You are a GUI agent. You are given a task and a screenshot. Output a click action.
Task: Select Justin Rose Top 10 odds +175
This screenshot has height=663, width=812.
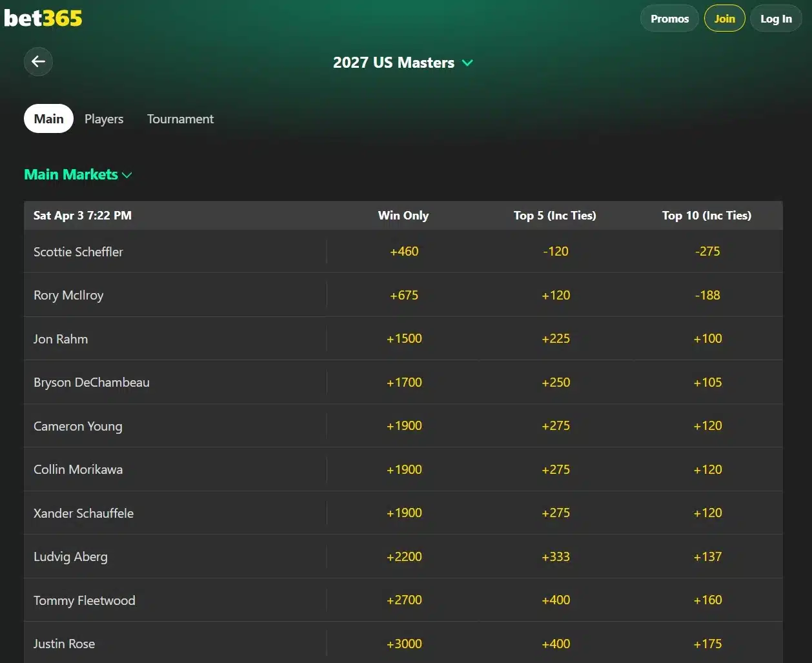point(707,644)
